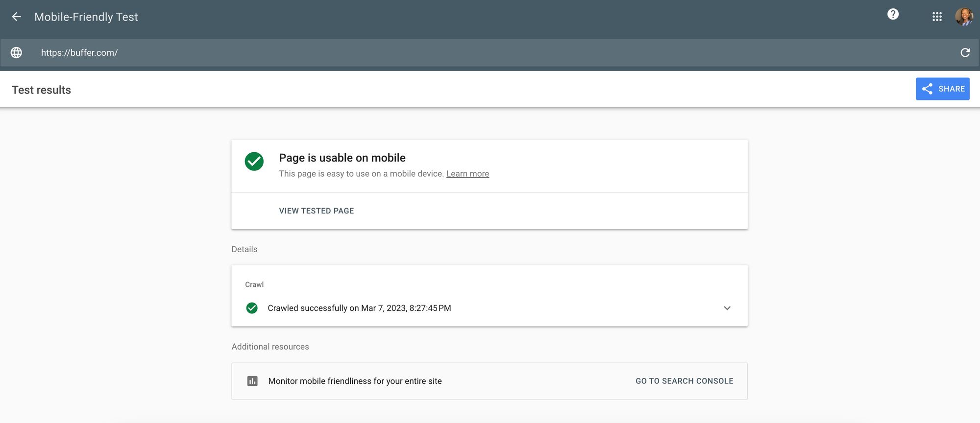Viewport: 980px width, 423px height.
Task: Click the green check beside Crawled successfully
Action: coord(252,308)
